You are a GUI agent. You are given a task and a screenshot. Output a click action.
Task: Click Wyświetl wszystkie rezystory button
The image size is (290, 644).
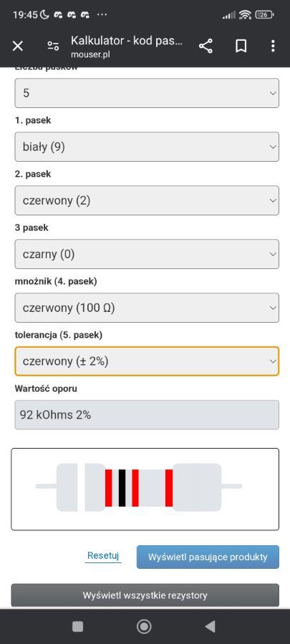145,595
